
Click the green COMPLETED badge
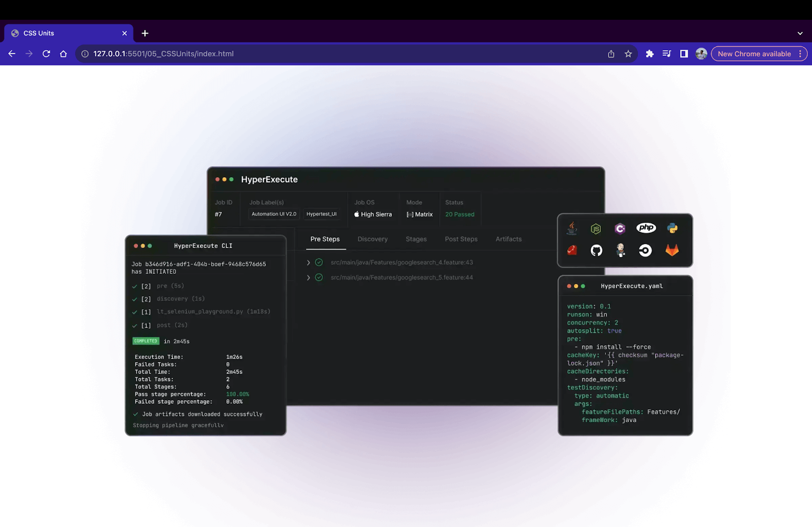coord(146,341)
